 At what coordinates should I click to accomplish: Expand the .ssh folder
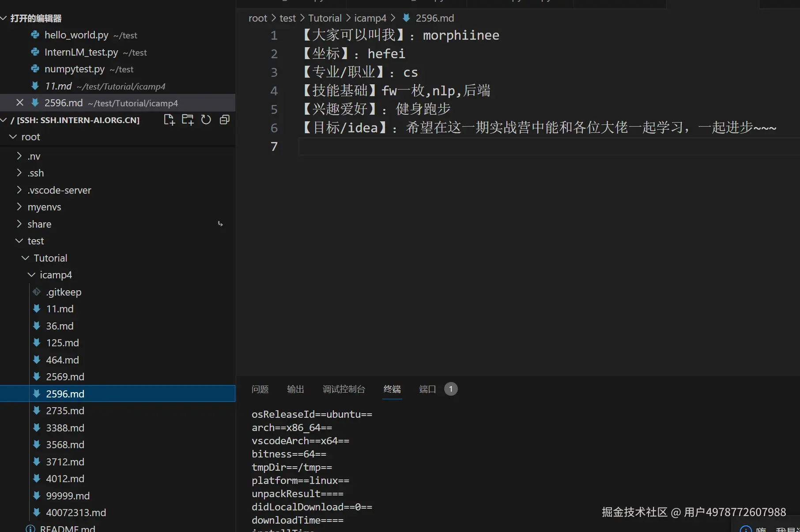[19, 173]
